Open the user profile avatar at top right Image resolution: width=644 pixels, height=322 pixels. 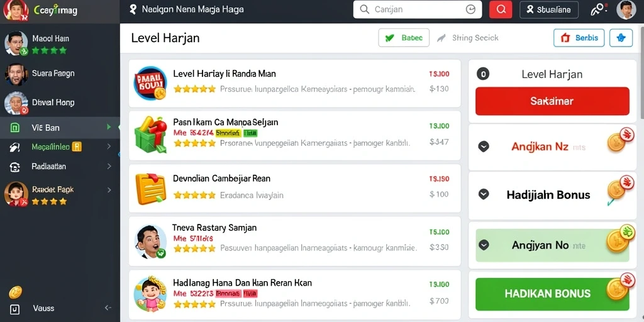pyautogui.click(x=626, y=9)
